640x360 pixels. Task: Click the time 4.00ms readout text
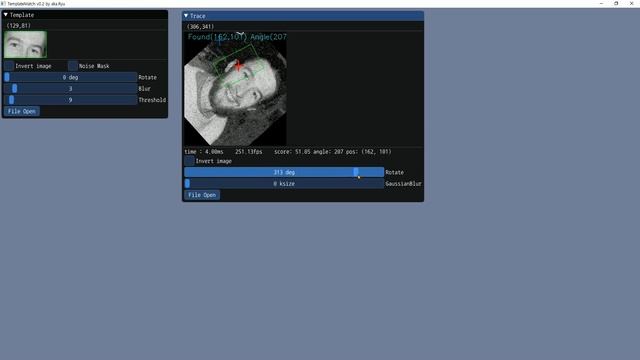[204, 151]
